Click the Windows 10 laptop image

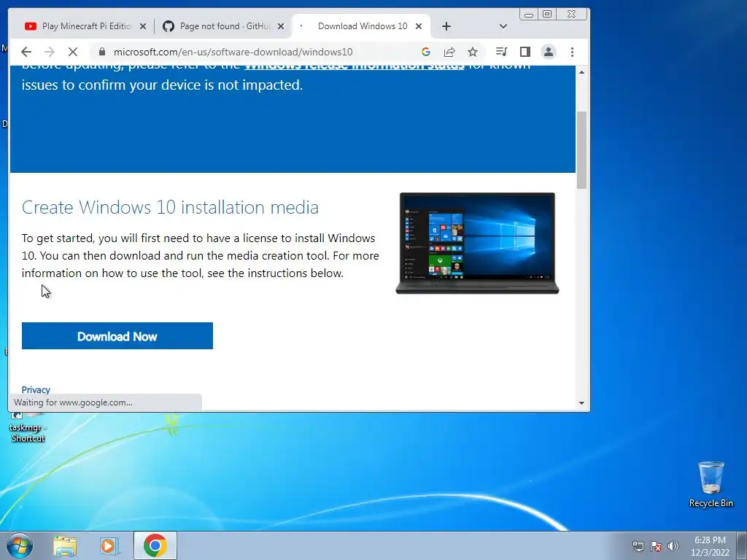click(x=477, y=244)
